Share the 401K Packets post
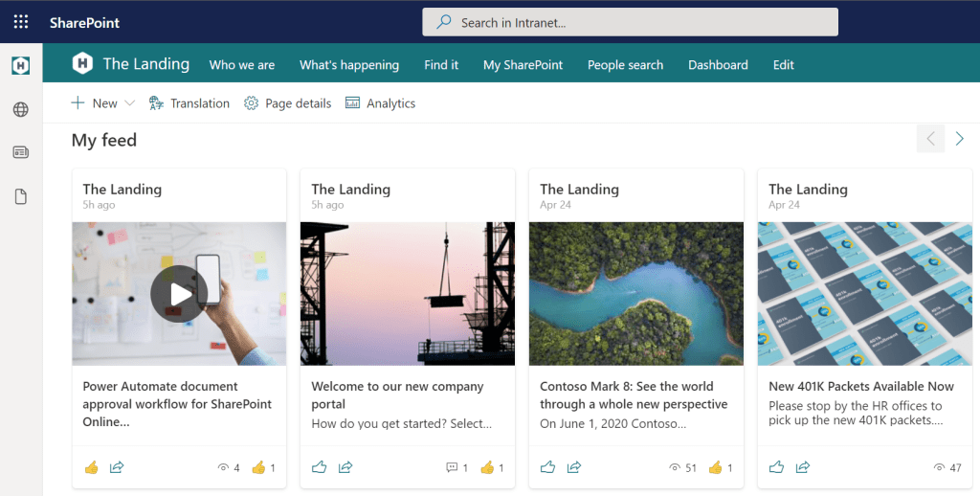Viewport: 980px width, 496px height. click(803, 467)
